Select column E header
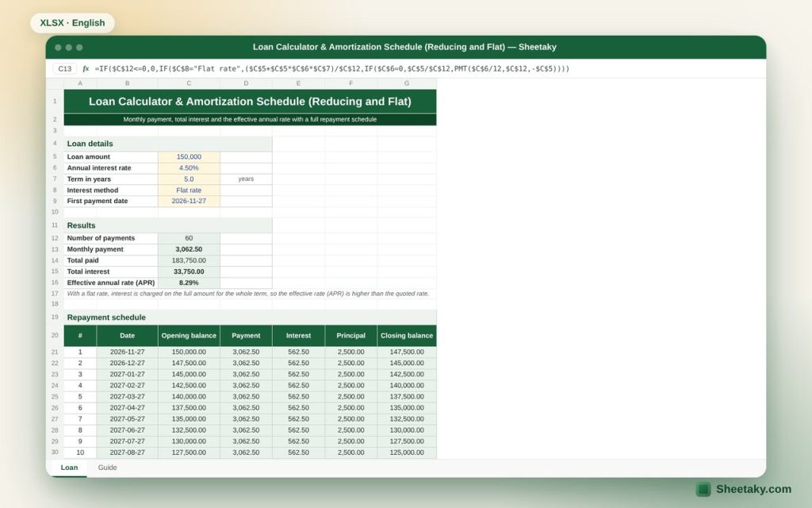This screenshot has height=508, width=812. 299,83
